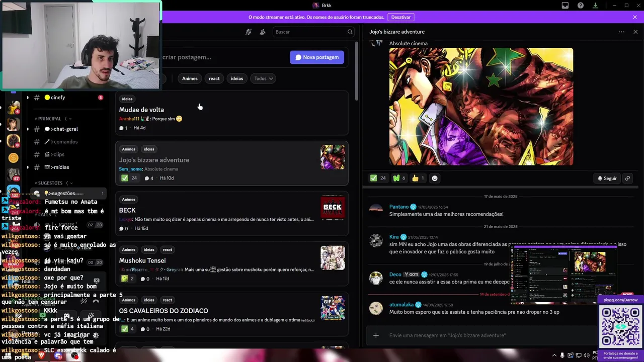
Task: Open the notification settings bell icon in forum header
Action: click(x=249, y=32)
